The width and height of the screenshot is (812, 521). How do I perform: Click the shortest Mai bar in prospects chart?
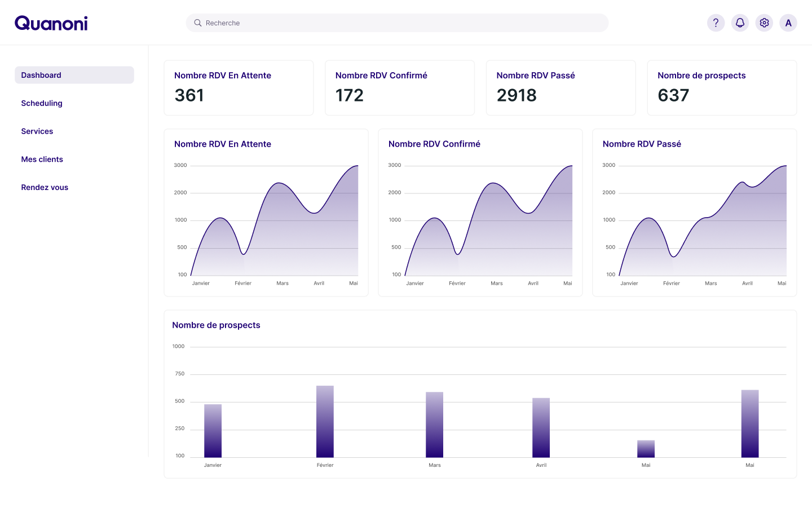(x=646, y=449)
